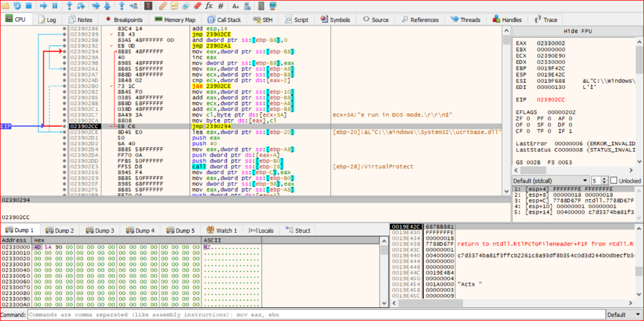Image resolution: width=644 pixels, height=321 pixels.
Task: Restart the debuggee with the restart icon
Action: click(17, 6)
